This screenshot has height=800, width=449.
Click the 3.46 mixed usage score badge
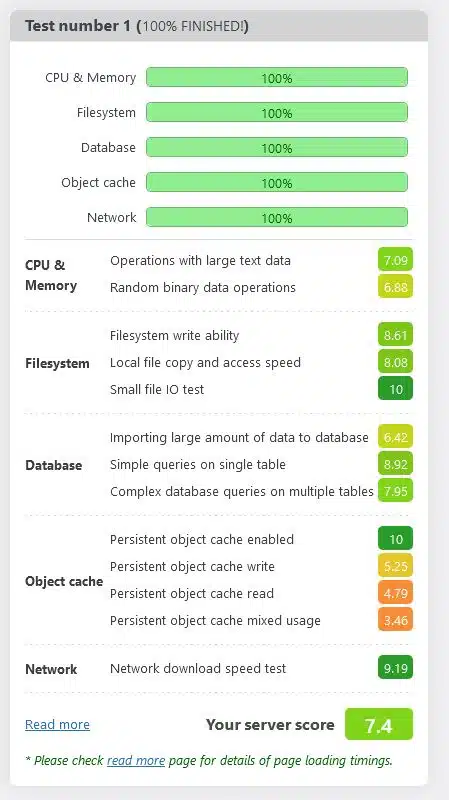[395, 620]
